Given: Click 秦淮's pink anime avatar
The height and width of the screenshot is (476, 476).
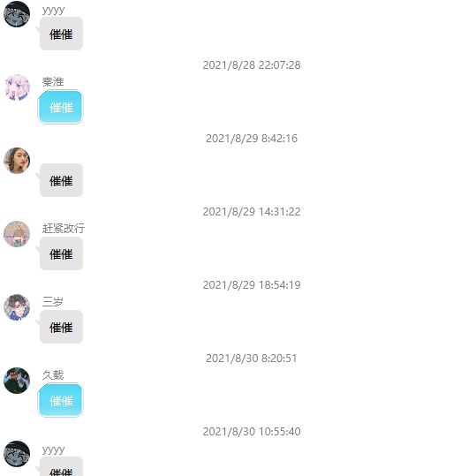Looking at the screenshot, I should [x=17, y=87].
